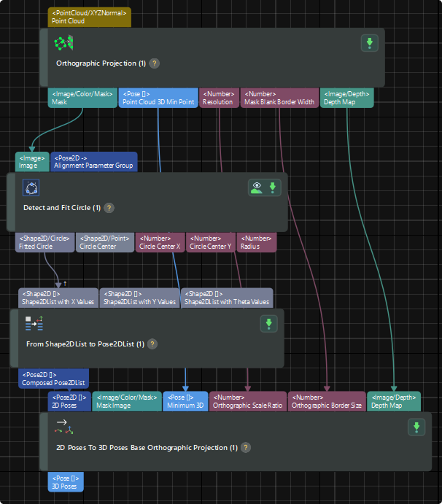442x504 pixels.
Task: Run the Orthographic Projection step with green arrow
Action: (x=370, y=43)
